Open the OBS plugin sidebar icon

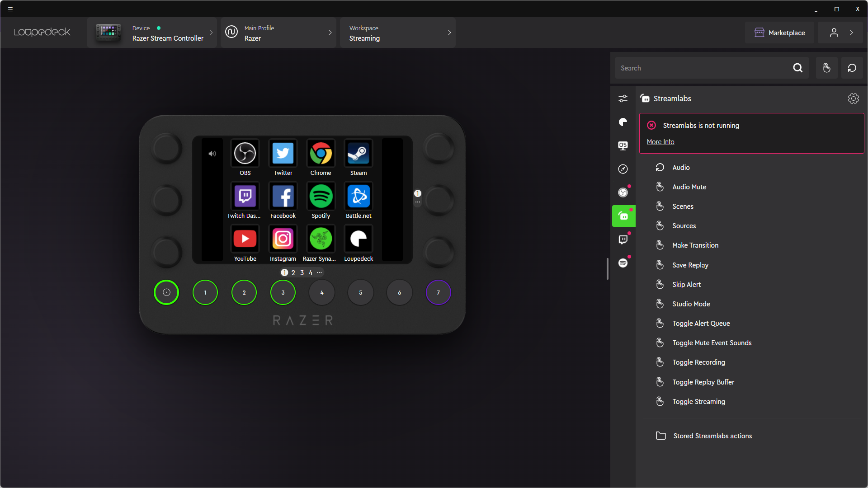pos(623,192)
